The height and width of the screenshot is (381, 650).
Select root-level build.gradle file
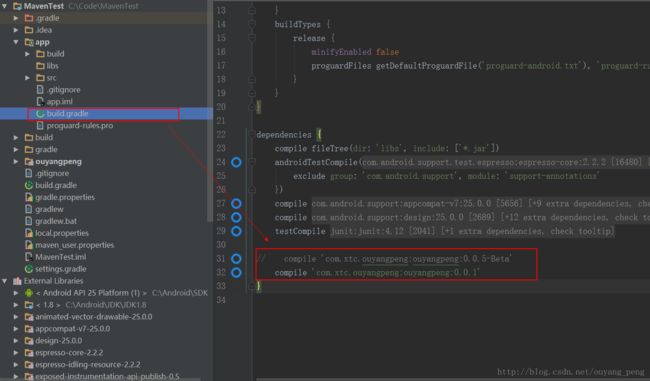(56, 185)
